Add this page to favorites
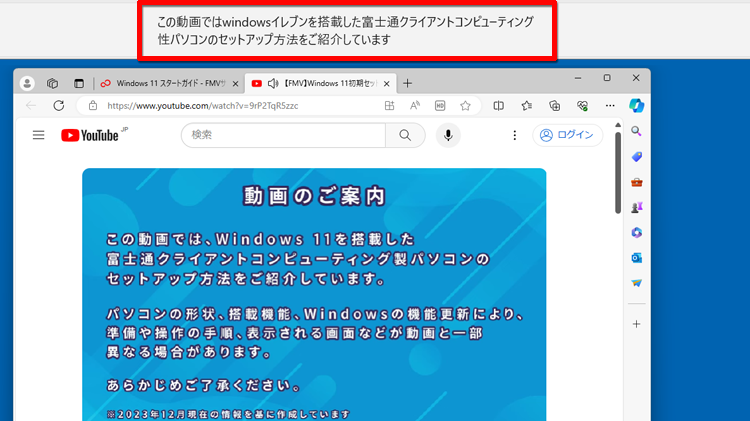Image resolution: width=750 pixels, height=421 pixels. [465, 106]
